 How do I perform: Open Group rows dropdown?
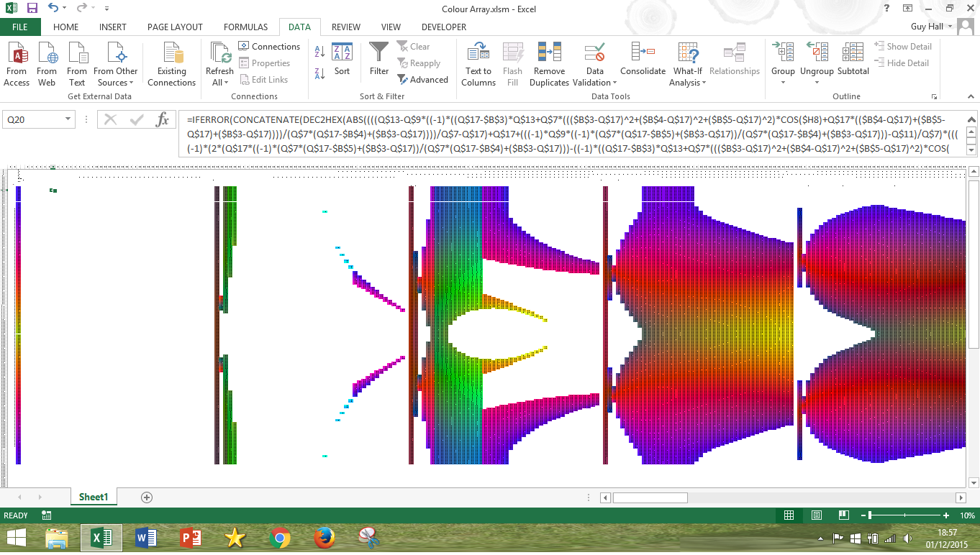(783, 63)
